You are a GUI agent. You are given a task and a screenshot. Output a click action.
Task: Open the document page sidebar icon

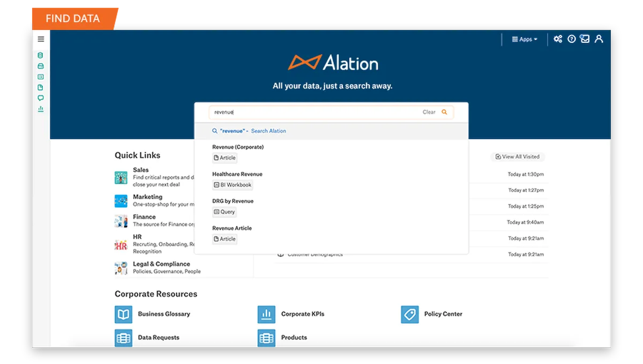point(41,87)
